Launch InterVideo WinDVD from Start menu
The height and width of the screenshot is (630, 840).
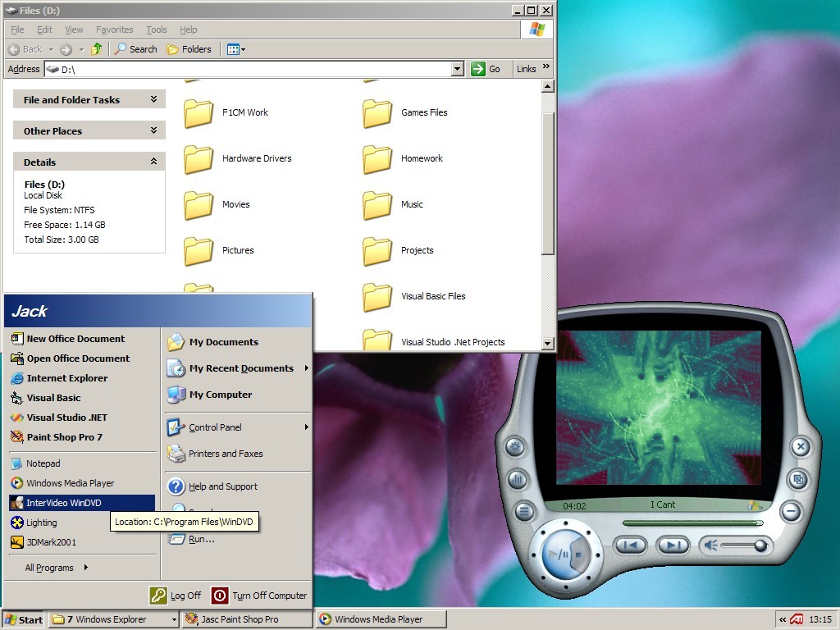pos(82,503)
